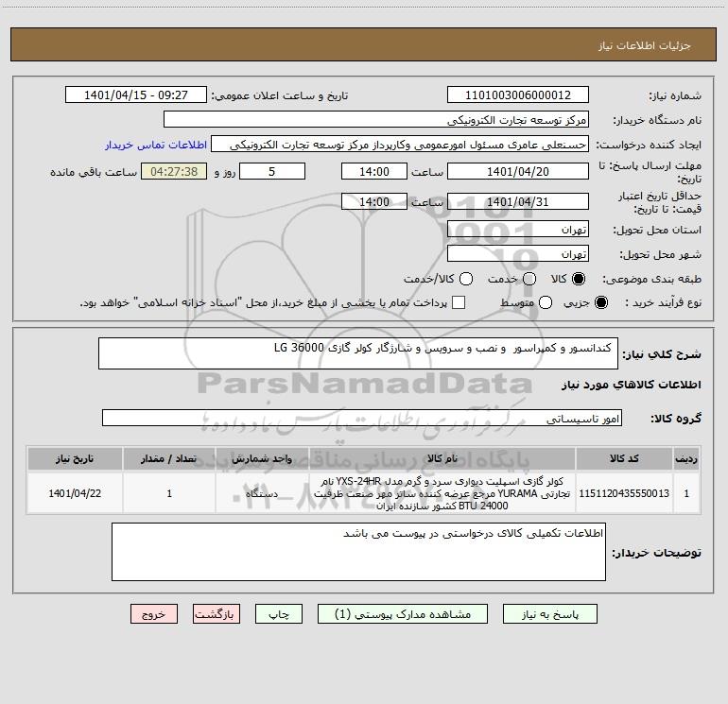Click the buyer organization name field
The width and height of the screenshot is (728, 704).
point(376,119)
